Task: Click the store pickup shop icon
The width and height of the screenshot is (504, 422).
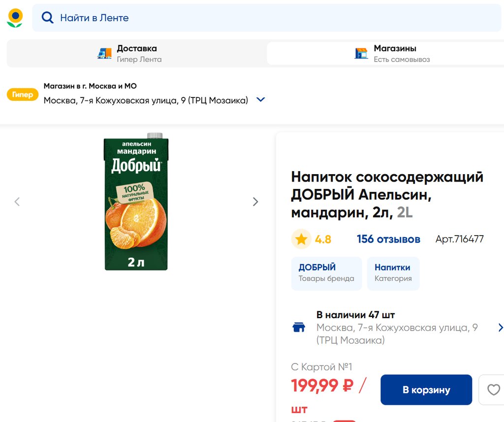Action: (361, 53)
